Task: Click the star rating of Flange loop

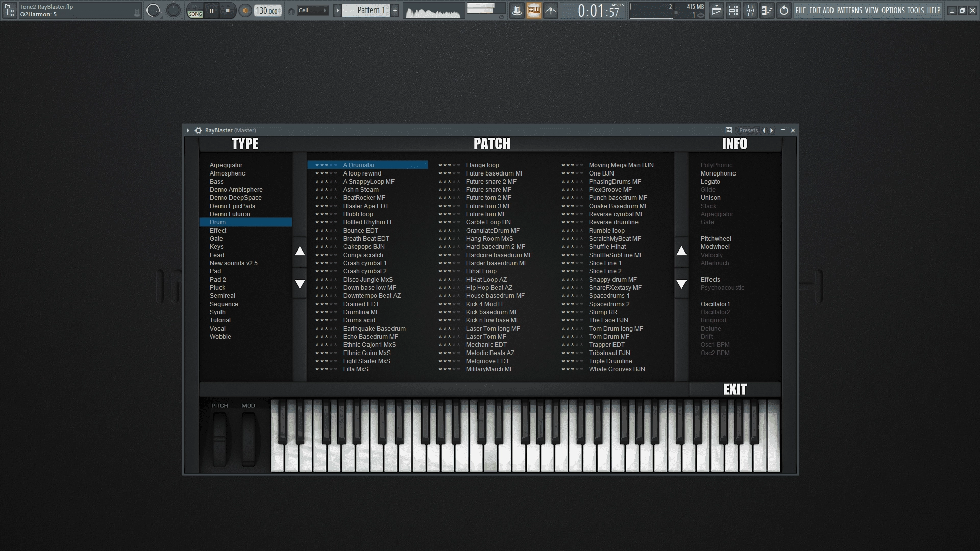Action: tap(449, 165)
